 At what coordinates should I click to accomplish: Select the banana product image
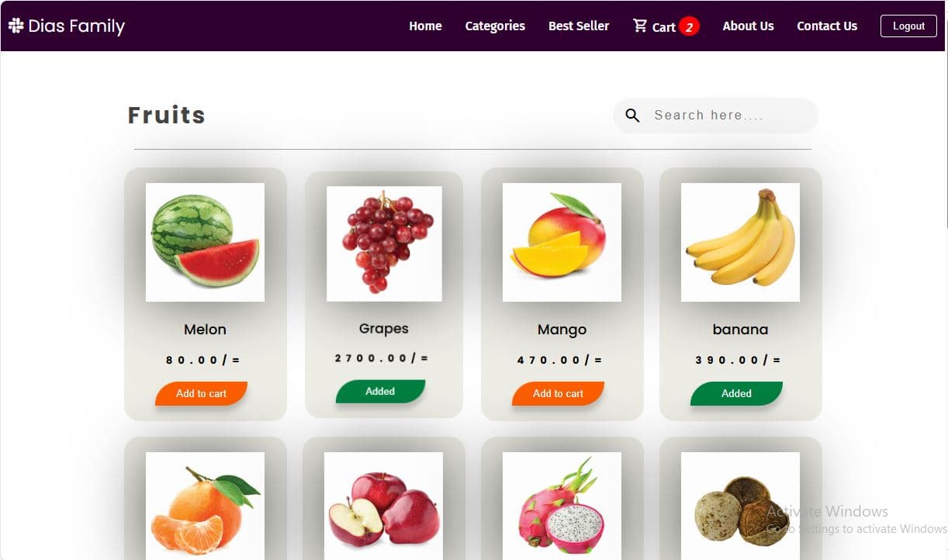740,242
